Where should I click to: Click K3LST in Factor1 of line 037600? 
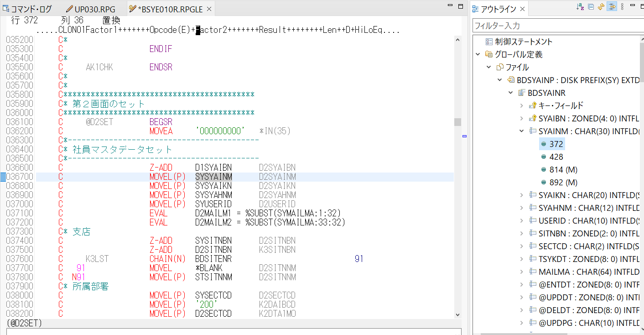(97, 259)
